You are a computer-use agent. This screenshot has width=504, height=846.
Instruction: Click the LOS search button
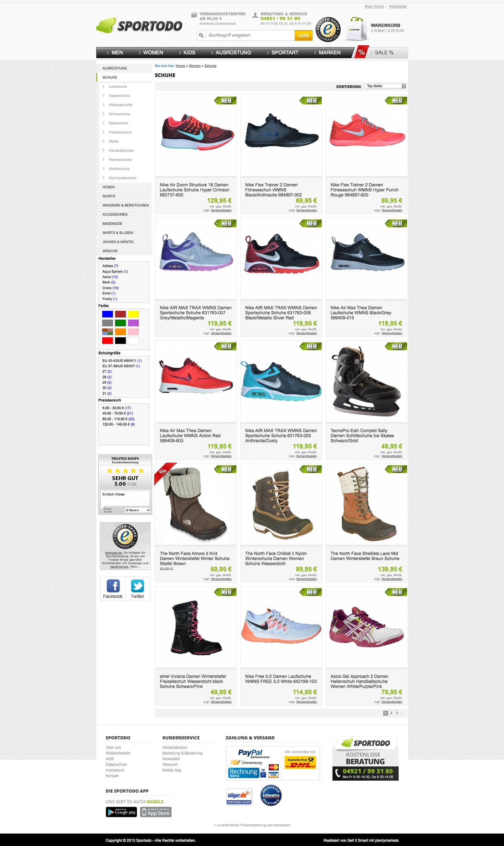(303, 35)
